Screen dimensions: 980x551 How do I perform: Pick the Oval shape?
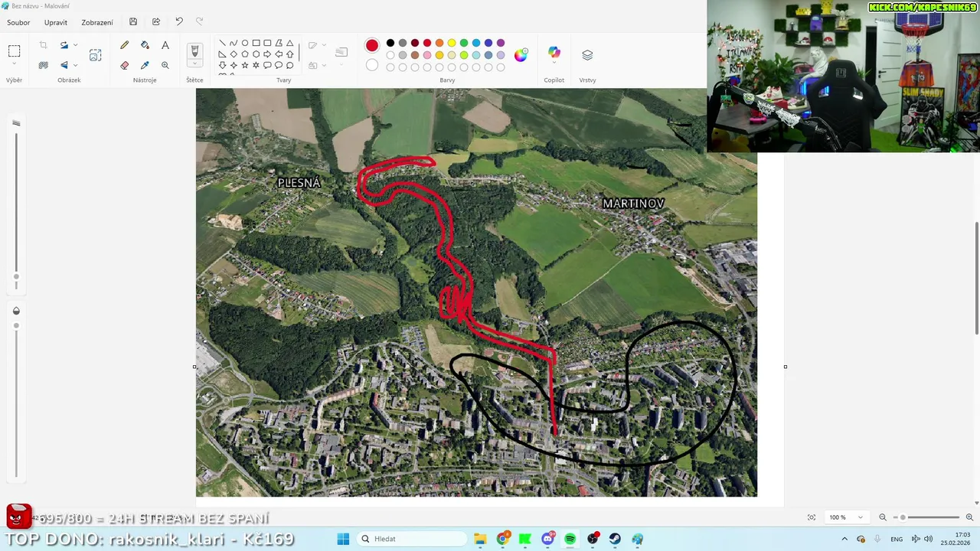pos(245,43)
